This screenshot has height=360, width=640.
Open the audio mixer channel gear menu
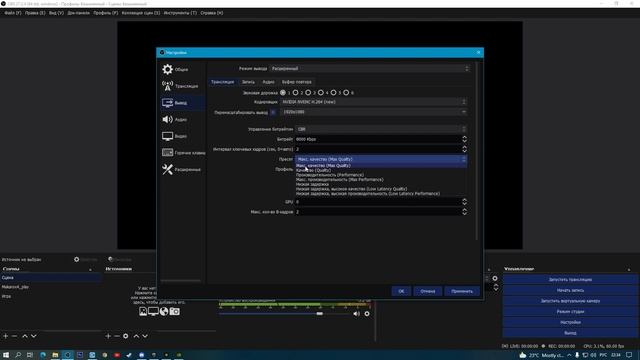tap(367, 313)
